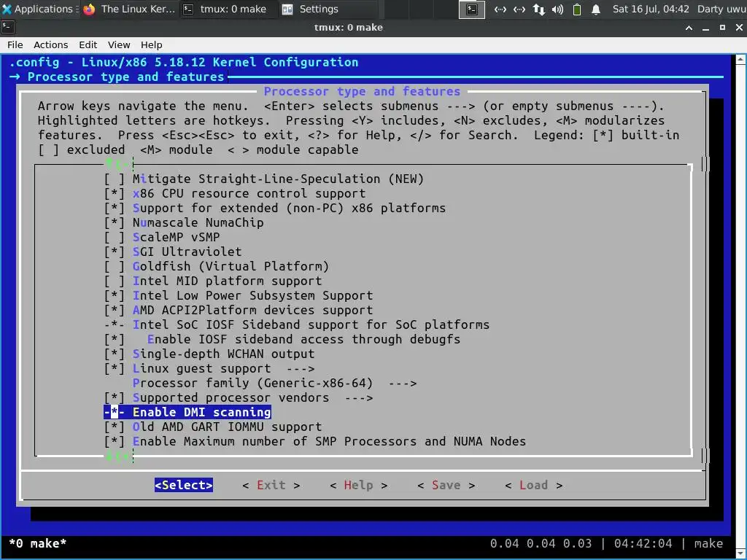Image resolution: width=747 pixels, height=560 pixels.
Task: Toggle Goldfish (Virtual Platform) checkbox
Action: coord(114,267)
